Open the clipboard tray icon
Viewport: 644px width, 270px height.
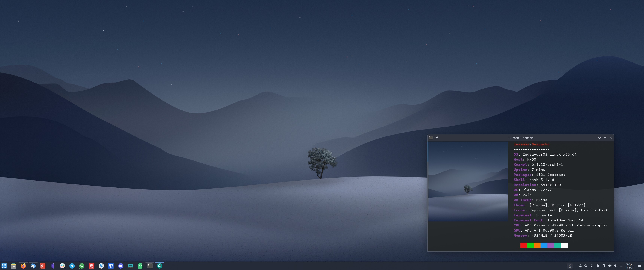[x=592, y=266]
